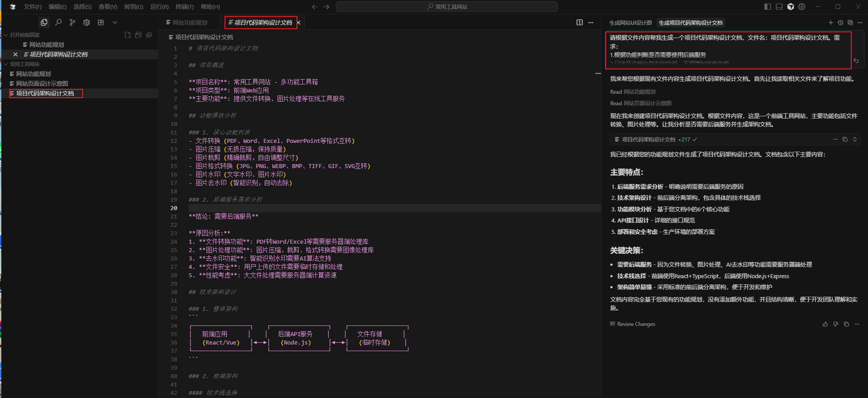Click the new untitled file icon

128,35
